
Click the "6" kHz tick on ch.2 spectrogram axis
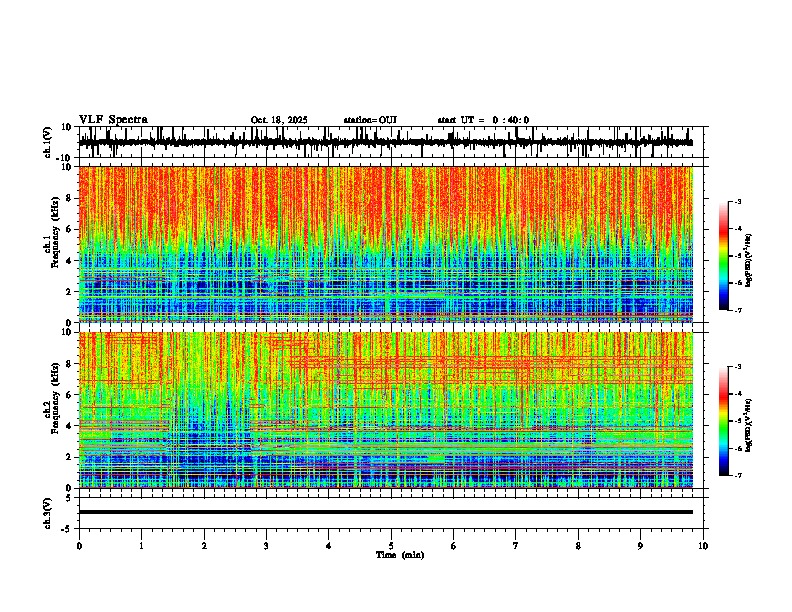point(69,395)
